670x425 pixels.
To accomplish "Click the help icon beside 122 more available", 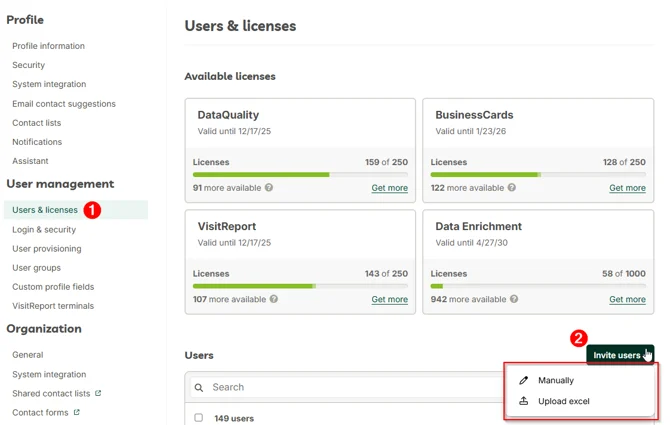I will [511, 188].
